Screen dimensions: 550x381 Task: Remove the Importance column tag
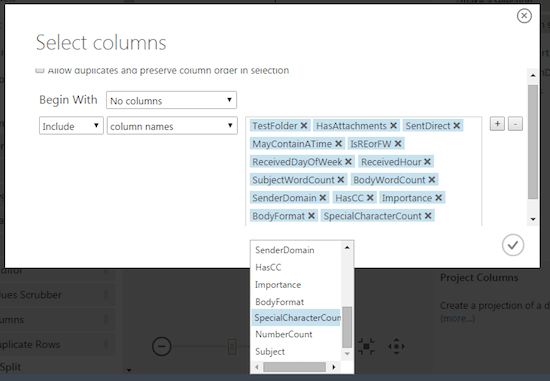(438, 198)
